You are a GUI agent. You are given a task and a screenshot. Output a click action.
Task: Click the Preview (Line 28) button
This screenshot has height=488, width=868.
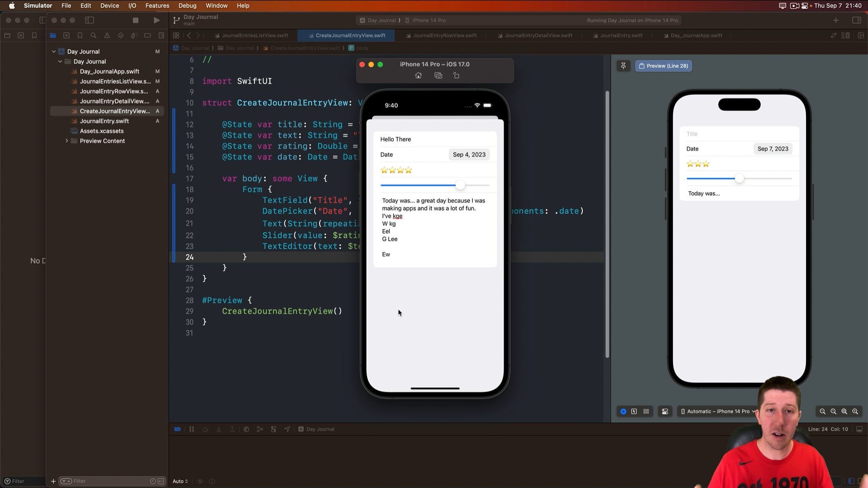click(664, 66)
